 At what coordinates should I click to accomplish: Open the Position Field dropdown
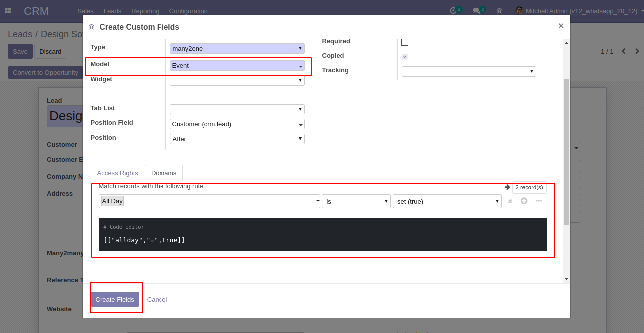[x=237, y=124]
